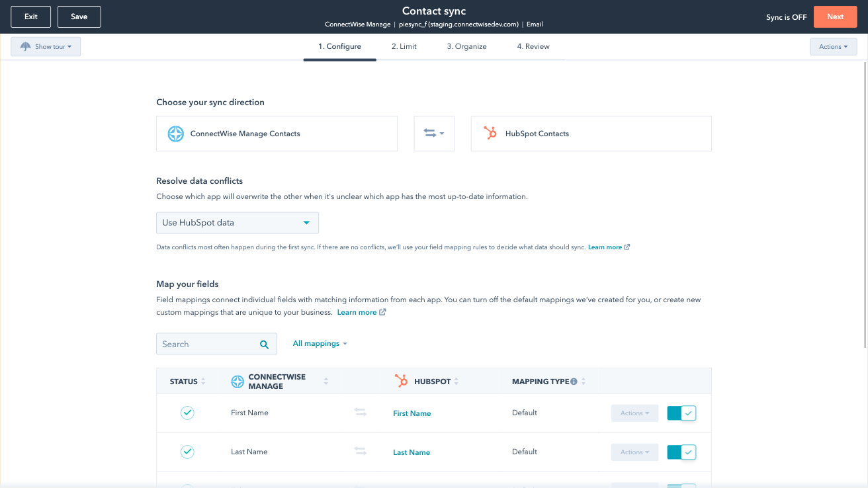
Task: Click the ConnectWise Manage Contacts logo icon
Action: tap(175, 134)
